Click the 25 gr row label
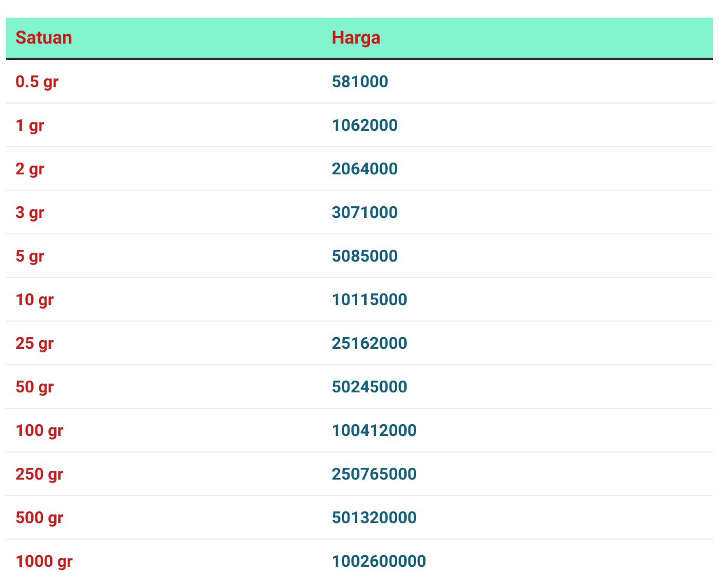 (x=35, y=343)
